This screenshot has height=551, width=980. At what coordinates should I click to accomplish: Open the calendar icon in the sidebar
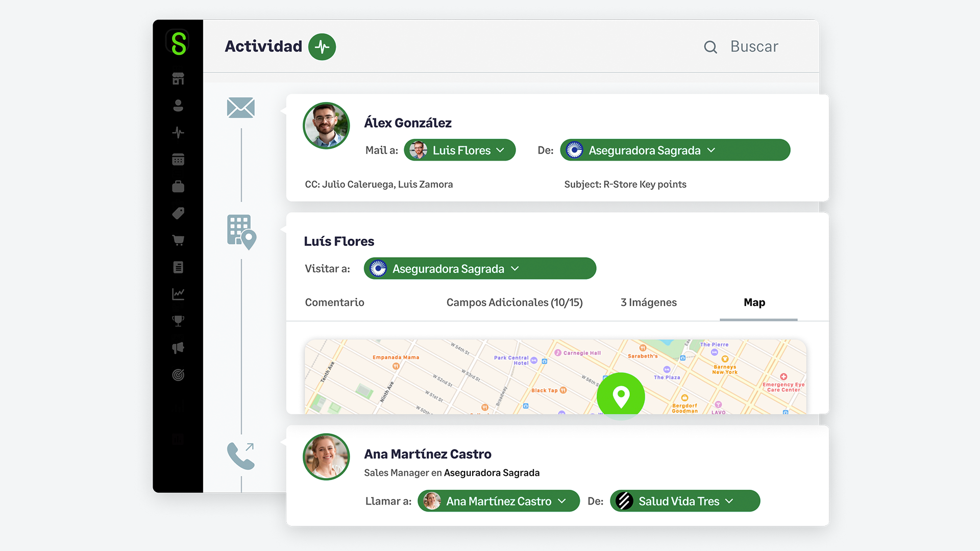(178, 159)
